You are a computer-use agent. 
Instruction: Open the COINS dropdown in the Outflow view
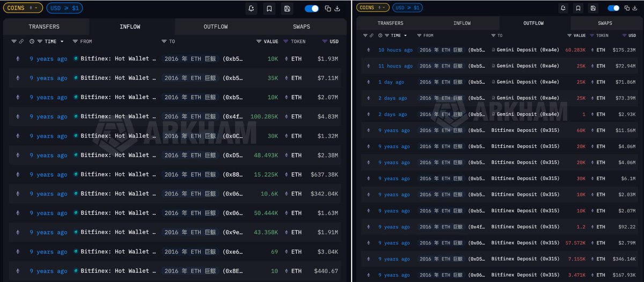click(373, 8)
